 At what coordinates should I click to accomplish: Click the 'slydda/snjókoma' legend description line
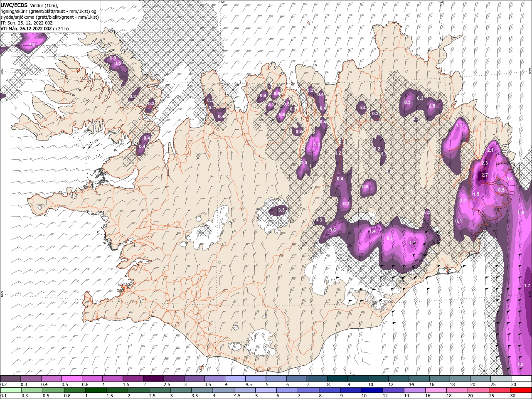49,17
